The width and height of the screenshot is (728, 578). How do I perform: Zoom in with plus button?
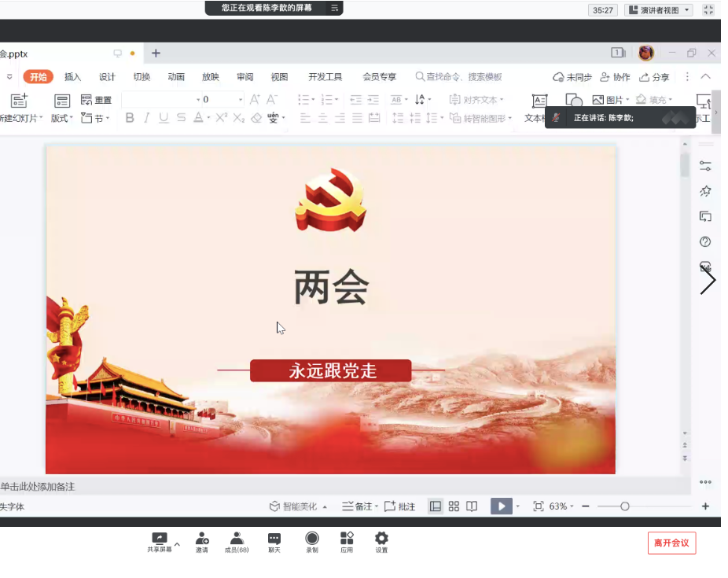click(x=706, y=506)
